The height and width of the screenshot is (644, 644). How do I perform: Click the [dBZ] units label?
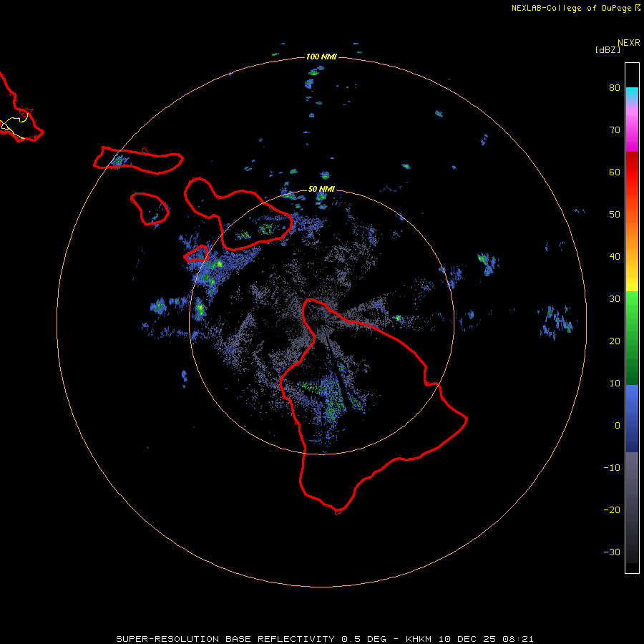(608, 50)
